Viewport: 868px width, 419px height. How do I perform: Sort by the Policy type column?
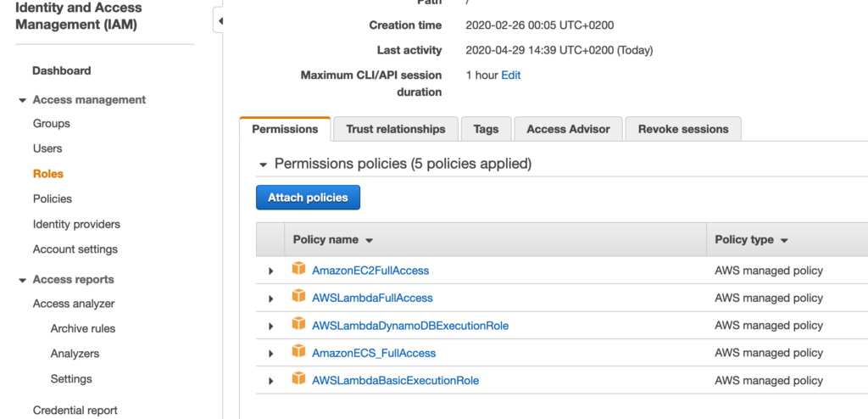point(751,240)
